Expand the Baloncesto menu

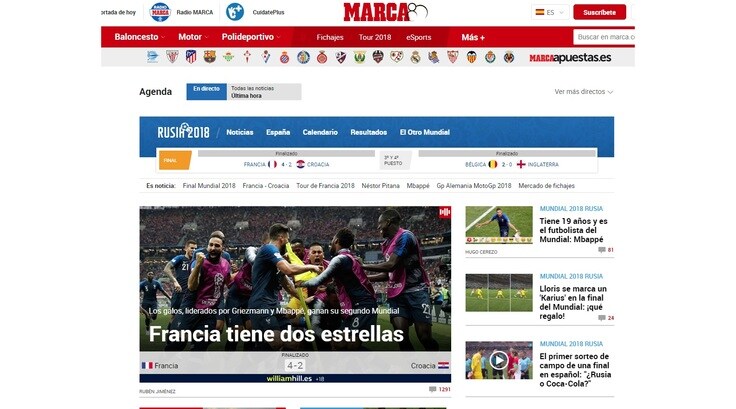[139, 37]
